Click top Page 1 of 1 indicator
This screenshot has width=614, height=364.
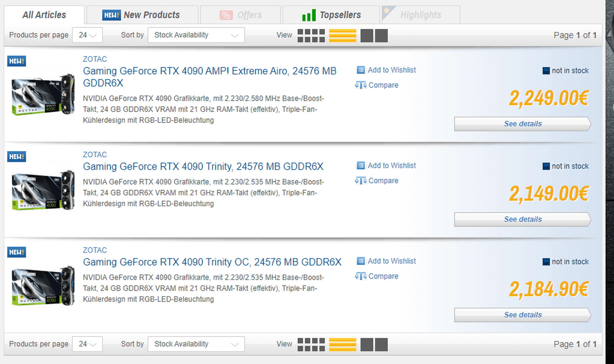pos(575,35)
